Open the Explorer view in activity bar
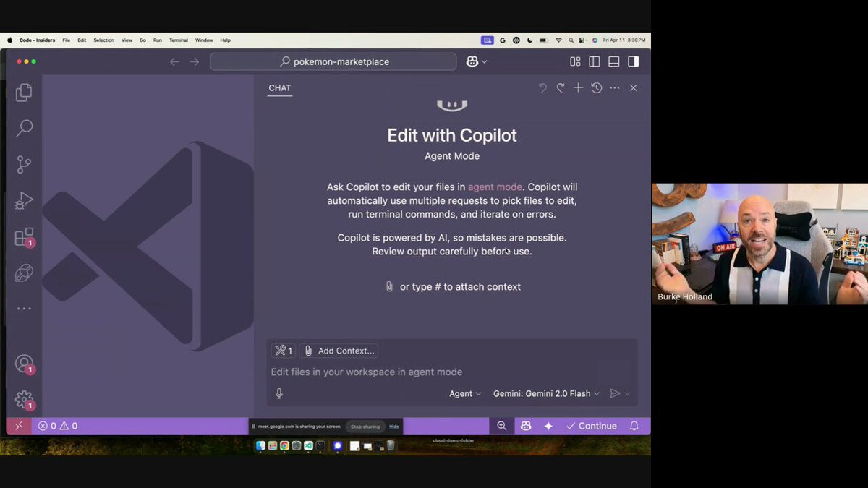 (24, 92)
